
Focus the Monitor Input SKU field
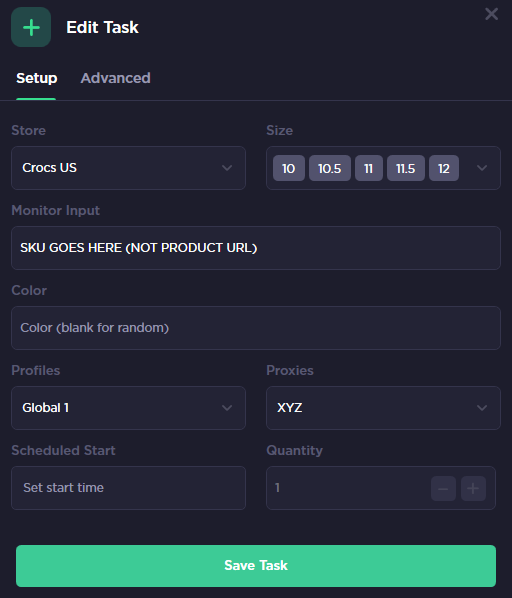tap(256, 248)
